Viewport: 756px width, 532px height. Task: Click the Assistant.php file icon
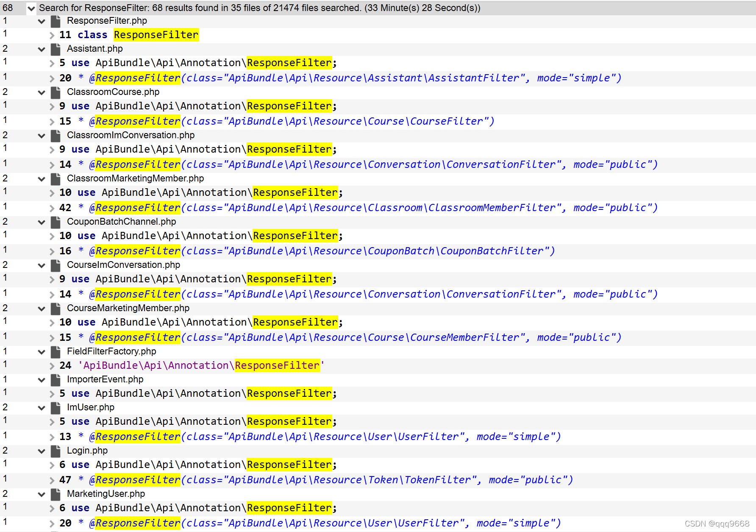pos(56,49)
